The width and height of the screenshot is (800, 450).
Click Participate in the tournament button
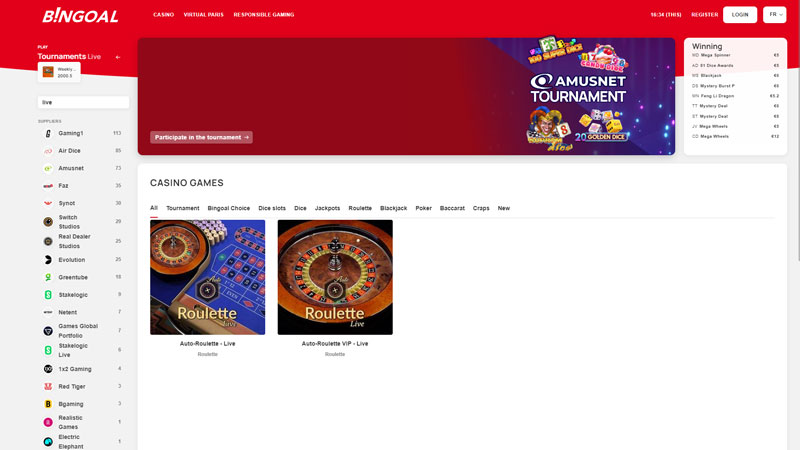pyautogui.click(x=201, y=137)
